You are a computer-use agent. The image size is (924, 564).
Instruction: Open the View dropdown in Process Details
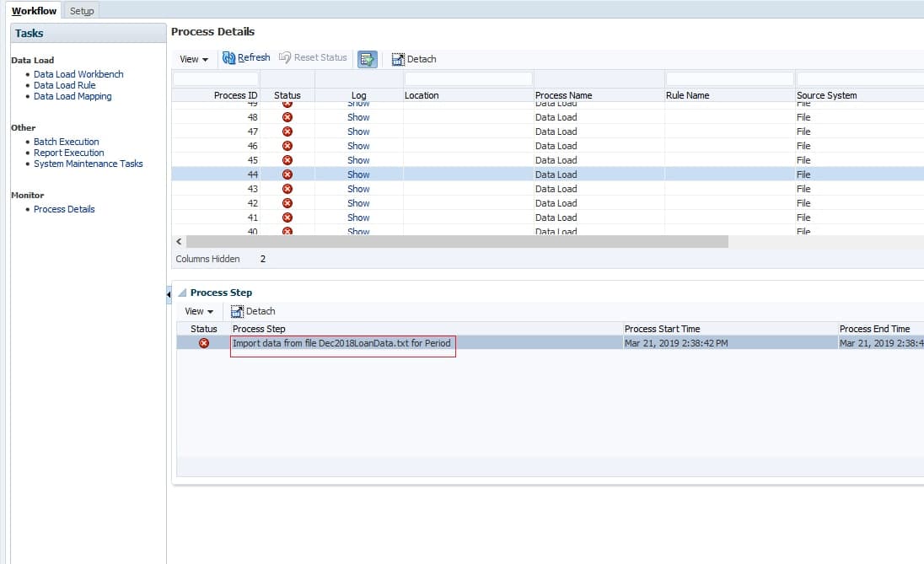[193, 59]
